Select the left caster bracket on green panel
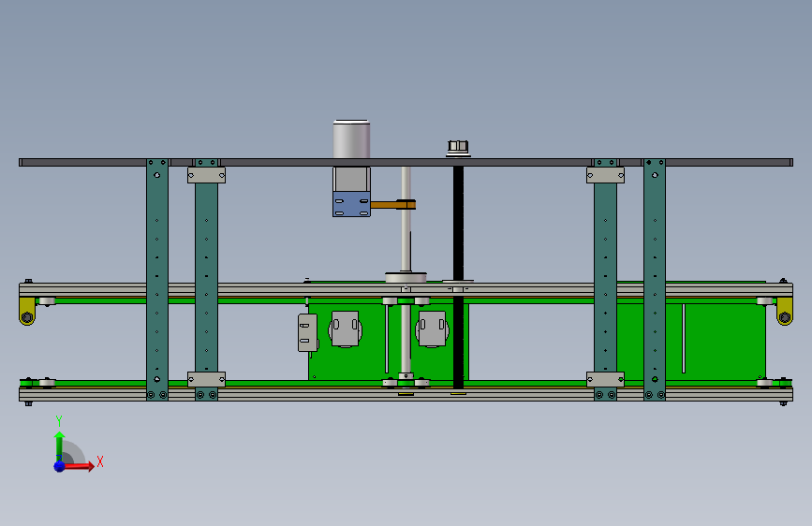The width and height of the screenshot is (812, 526). 345,329
